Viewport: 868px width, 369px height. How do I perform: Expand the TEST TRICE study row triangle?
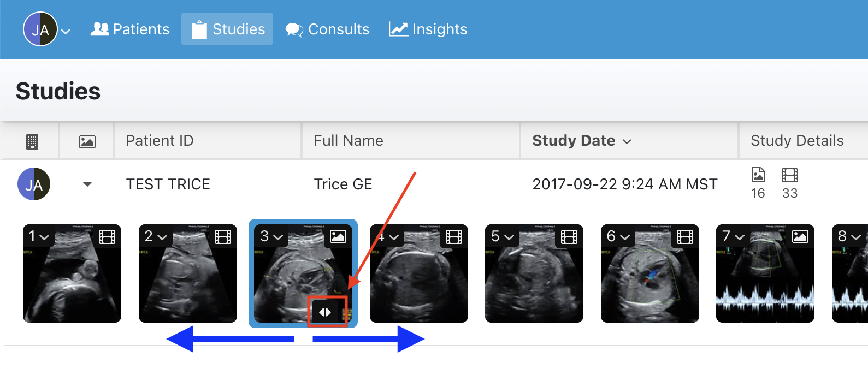click(x=87, y=184)
